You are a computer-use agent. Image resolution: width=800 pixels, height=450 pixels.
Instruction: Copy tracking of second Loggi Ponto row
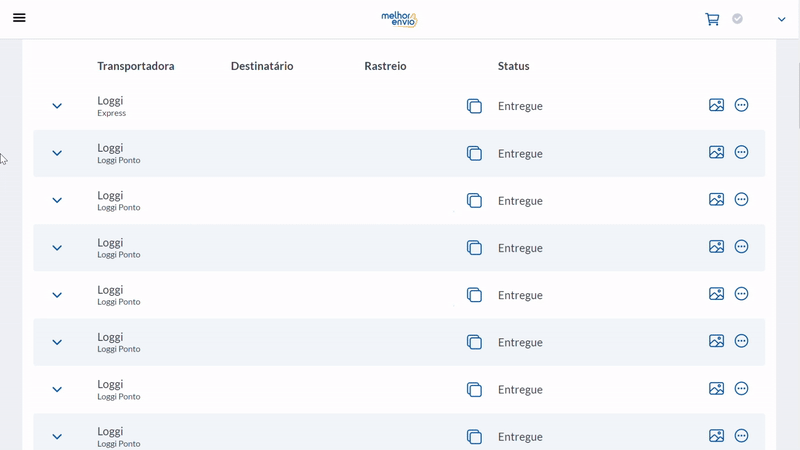[x=474, y=201]
